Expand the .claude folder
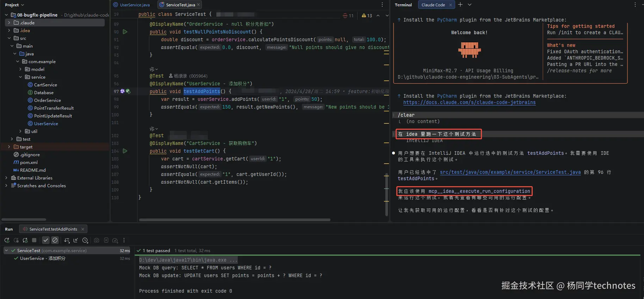Viewport: 644px width, 299px height. pyautogui.click(x=9, y=23)
